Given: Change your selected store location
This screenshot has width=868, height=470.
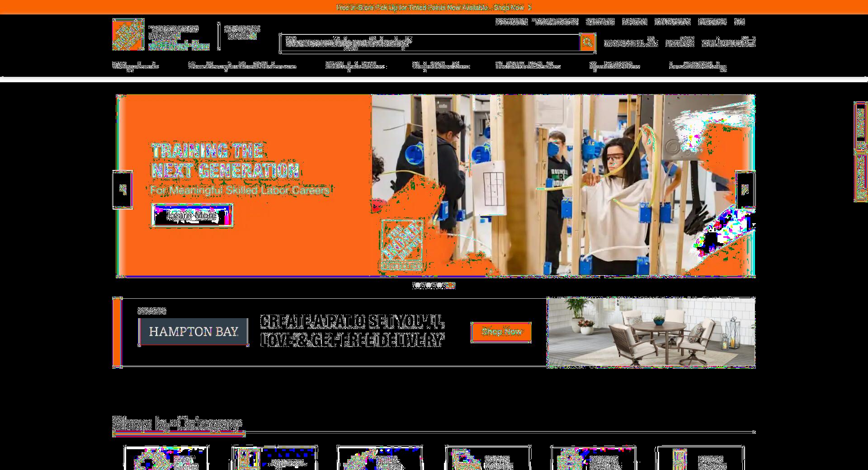Looking at the screenshot, I should coord(179,37).
